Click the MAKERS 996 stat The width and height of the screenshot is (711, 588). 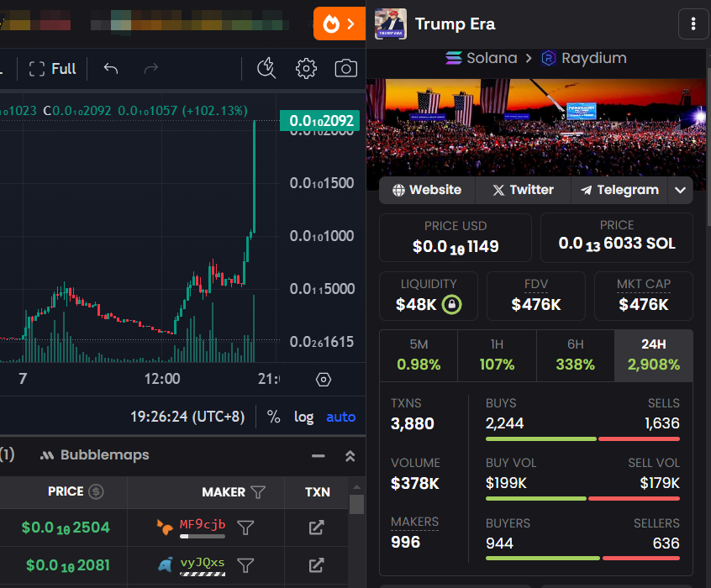point(414,533)
